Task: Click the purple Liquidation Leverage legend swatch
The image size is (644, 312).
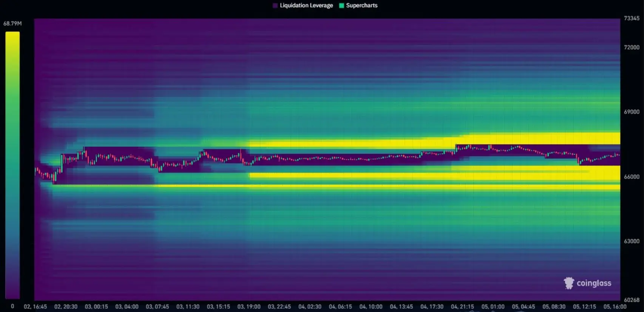Action: [275, 6]
